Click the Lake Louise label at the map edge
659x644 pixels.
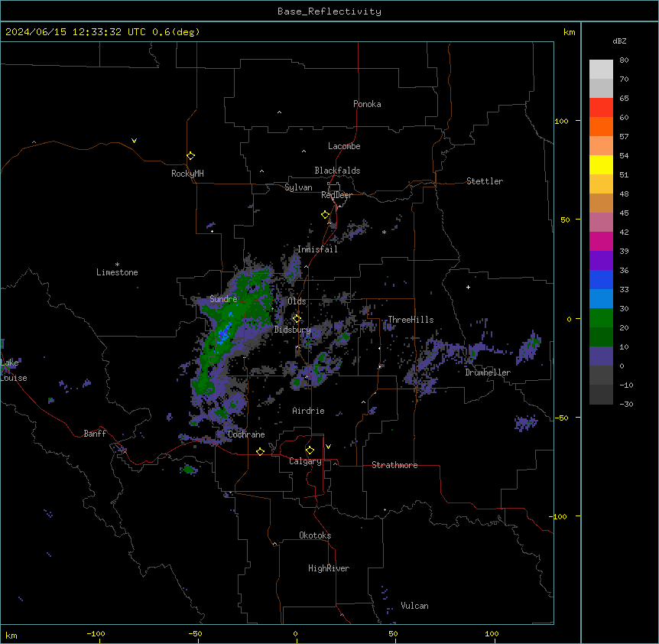(x=12, y=370)
